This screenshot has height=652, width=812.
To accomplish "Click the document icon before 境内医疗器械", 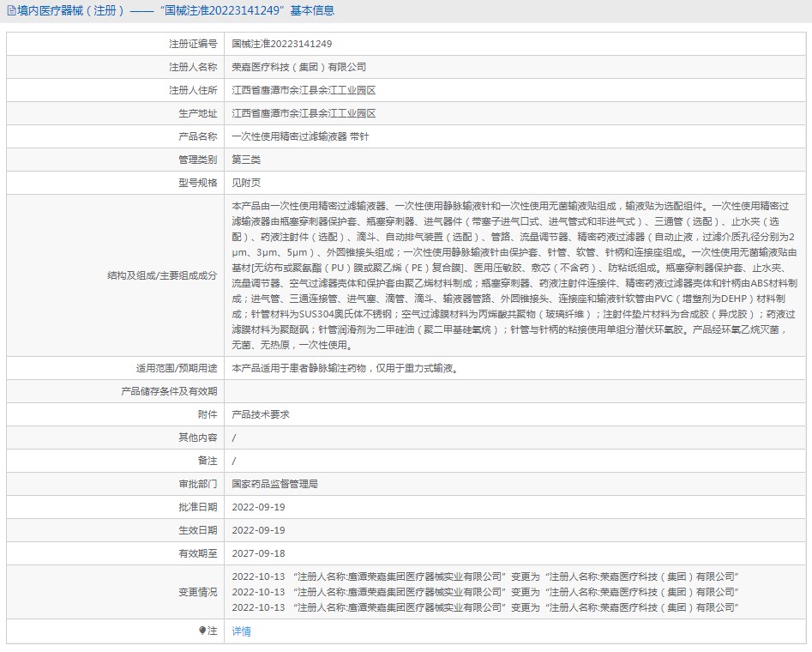I will click(x=11, y=11).
